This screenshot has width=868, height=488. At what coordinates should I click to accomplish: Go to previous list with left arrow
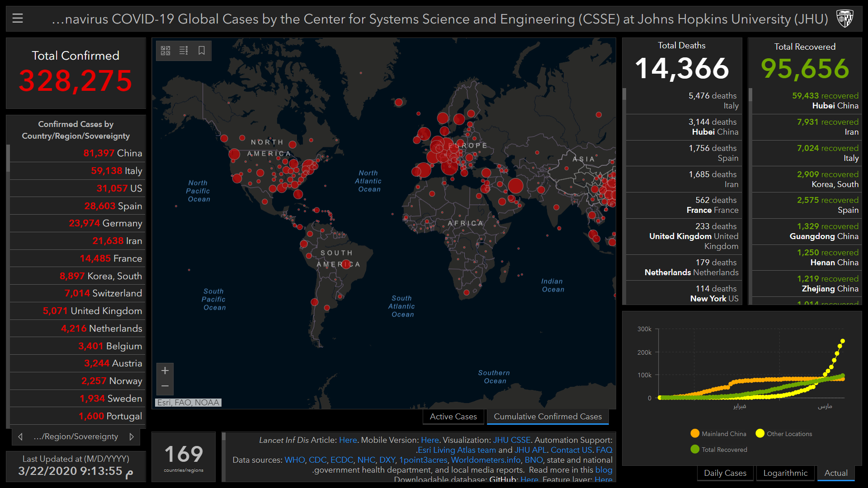click(x=20, y=436)
